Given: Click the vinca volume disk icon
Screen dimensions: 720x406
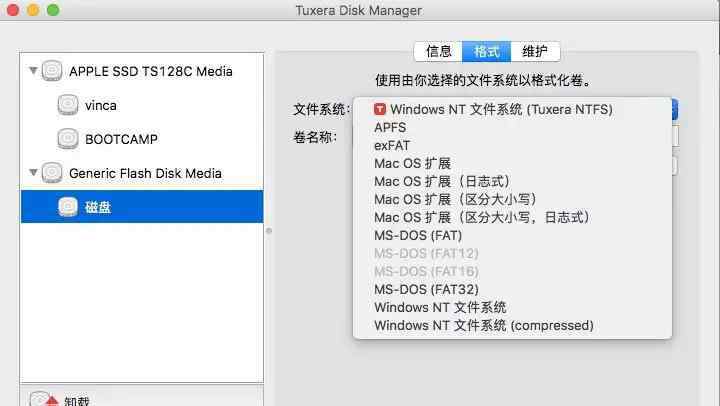Looking at the screenshot, I should point(68,104).
